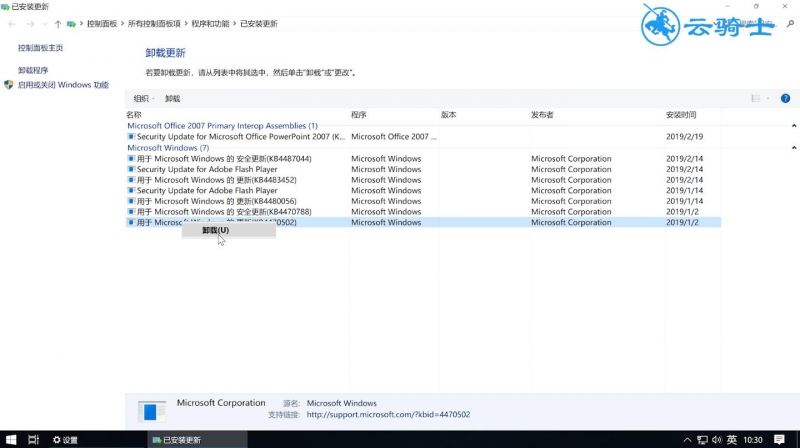Open 程序和功能 breadcrumb
Viewport: 800px width, 448px height.
[210, 24]
